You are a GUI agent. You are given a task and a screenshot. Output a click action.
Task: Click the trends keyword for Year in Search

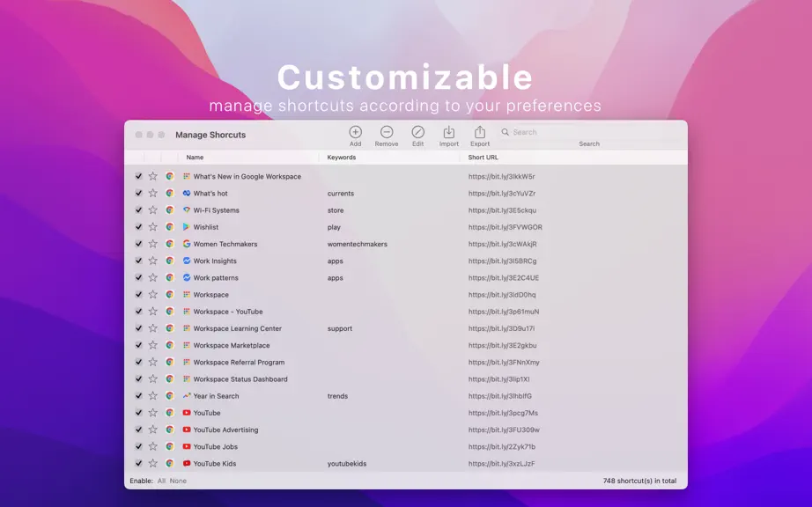pos(337,396)
